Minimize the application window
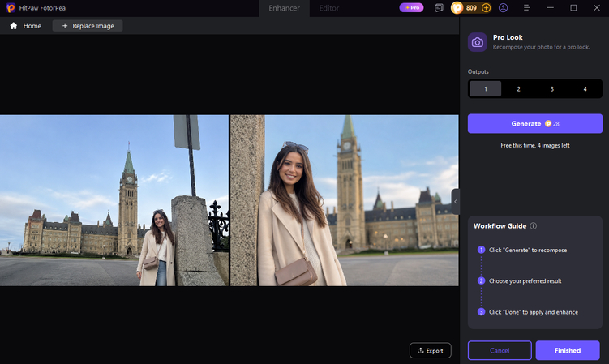 coord(550,8)
